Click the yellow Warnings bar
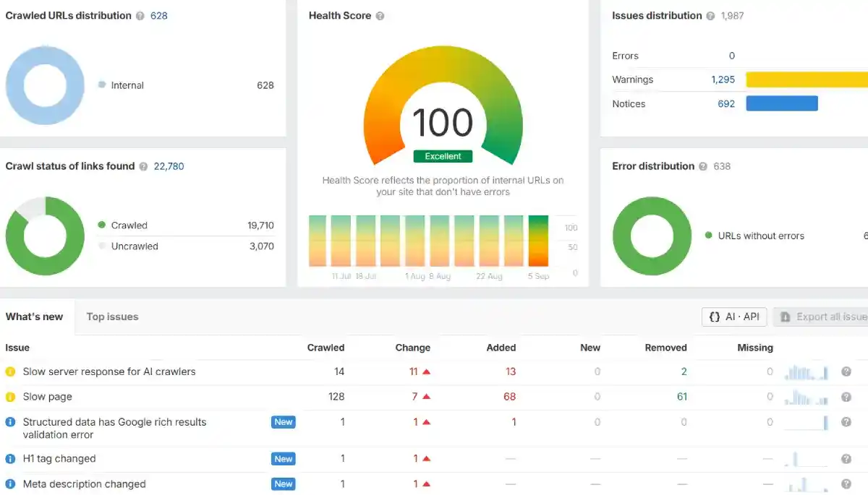The image size is (868, 495). [807, 79]
